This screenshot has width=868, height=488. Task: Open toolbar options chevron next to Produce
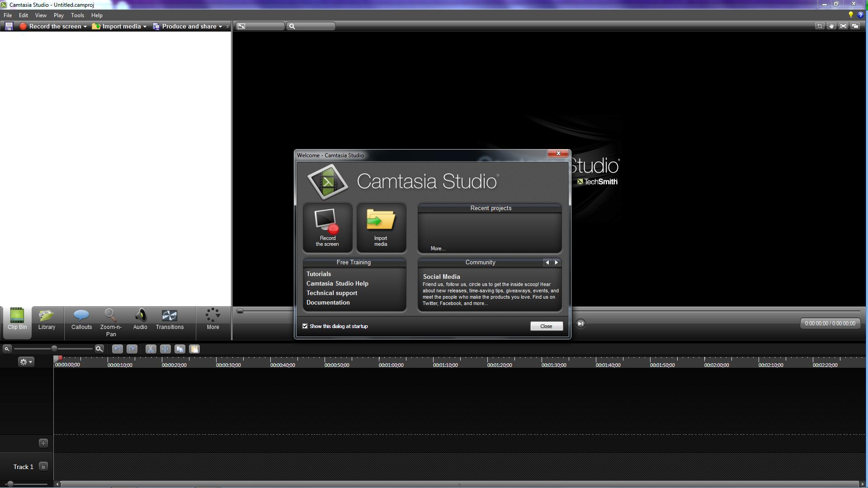click(x=227, y=27)
